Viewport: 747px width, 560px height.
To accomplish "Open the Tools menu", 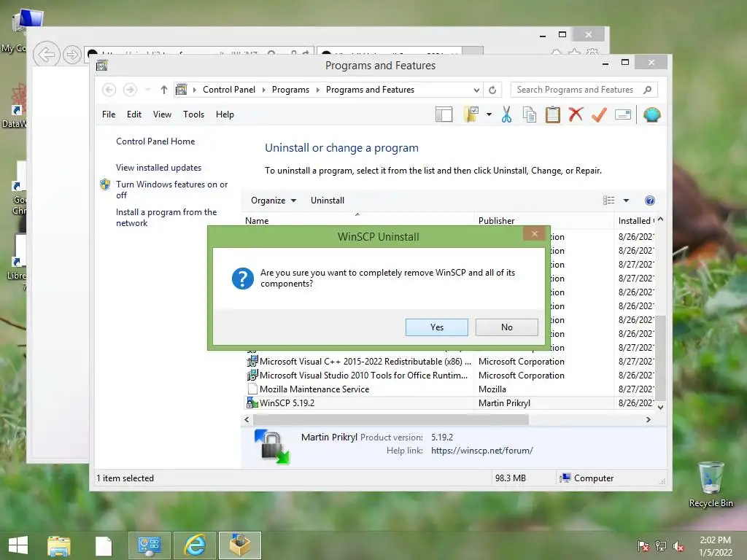I will (193, 114).
